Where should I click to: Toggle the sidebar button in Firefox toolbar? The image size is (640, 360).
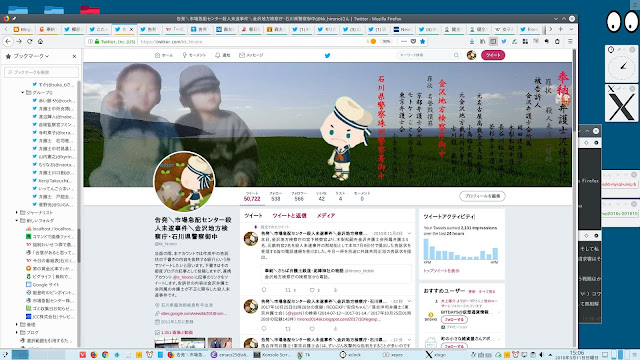[x=493, y=41]
